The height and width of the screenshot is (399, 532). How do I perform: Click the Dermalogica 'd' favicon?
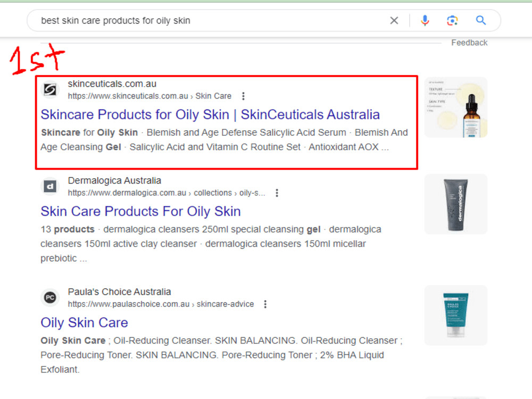coord(50,186)
